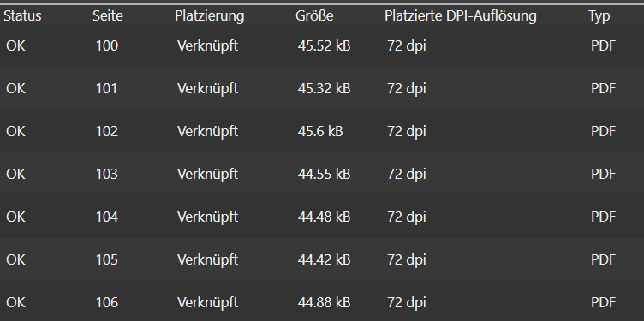Select the row for page 100
This screenshot has width=644, height=321.
pos(322,45)
